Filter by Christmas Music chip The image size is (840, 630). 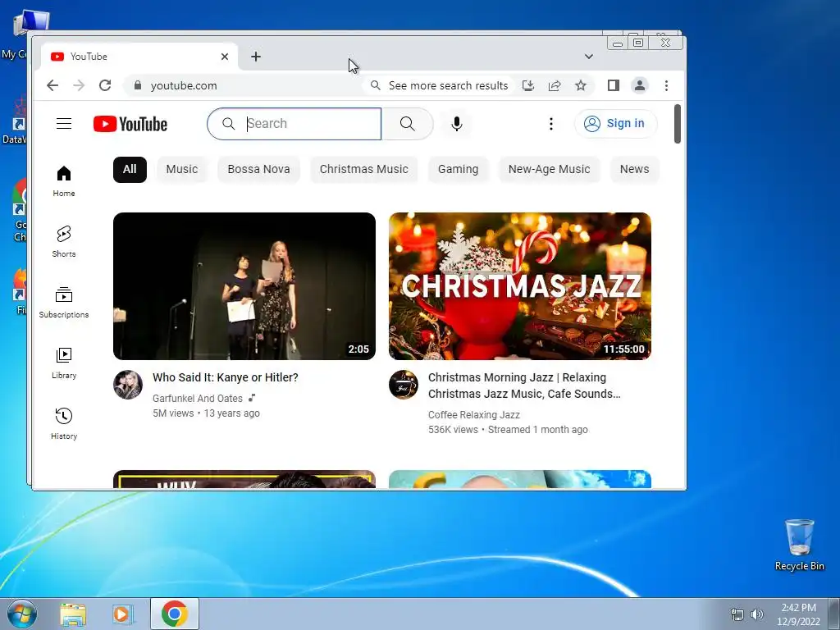click(363, 169)
